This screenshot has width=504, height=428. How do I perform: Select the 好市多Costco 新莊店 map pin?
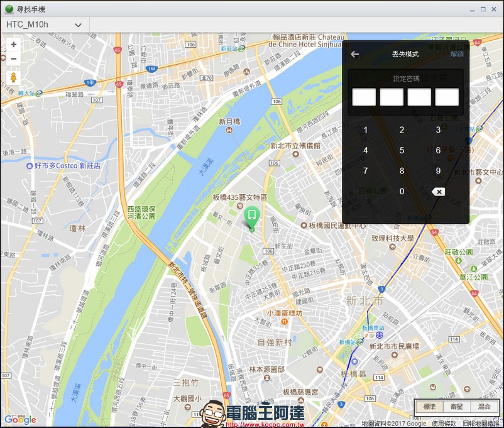pos(30,166)
